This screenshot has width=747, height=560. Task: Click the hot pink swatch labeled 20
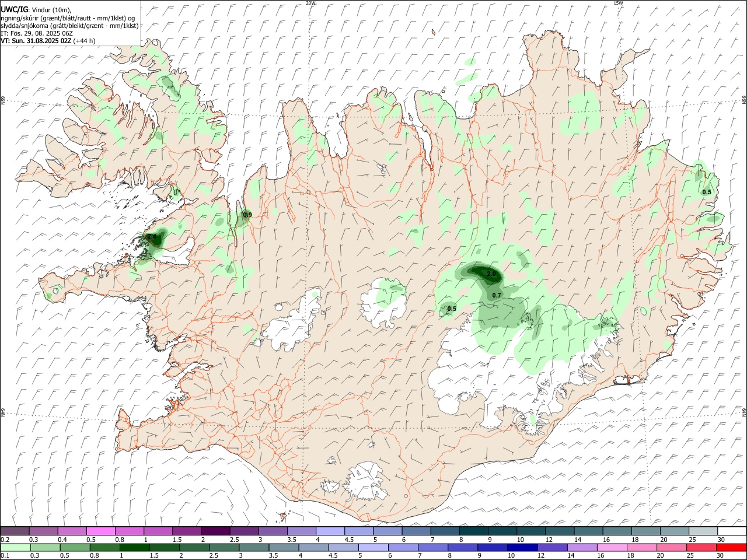click(x=671, y=547)
